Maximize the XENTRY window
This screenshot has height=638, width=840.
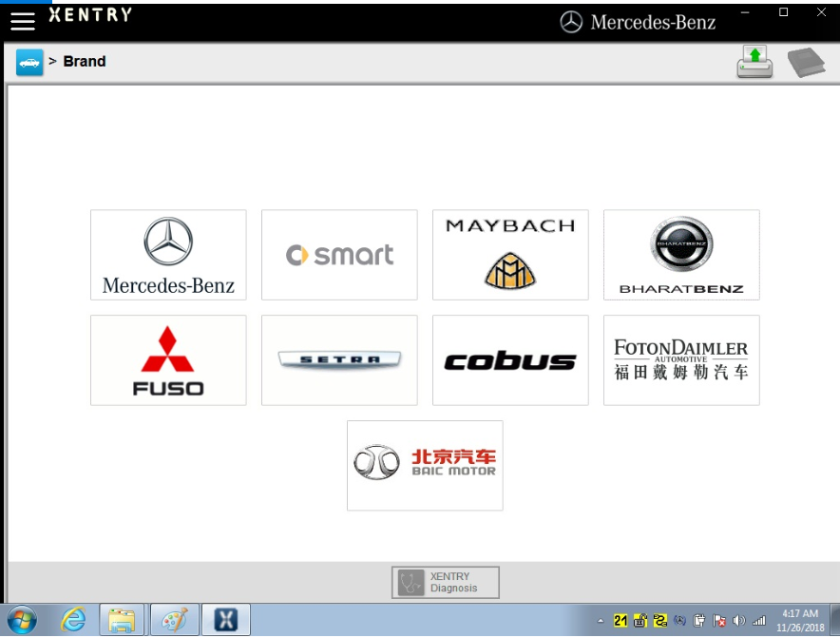click(x=783, y=12)
